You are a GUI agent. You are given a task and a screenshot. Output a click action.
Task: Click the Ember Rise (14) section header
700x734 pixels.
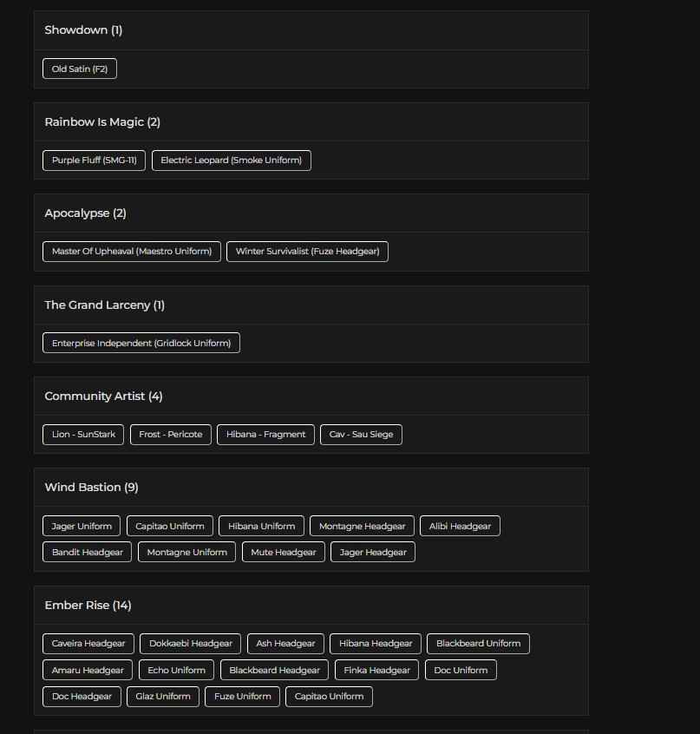pos(88,605)
